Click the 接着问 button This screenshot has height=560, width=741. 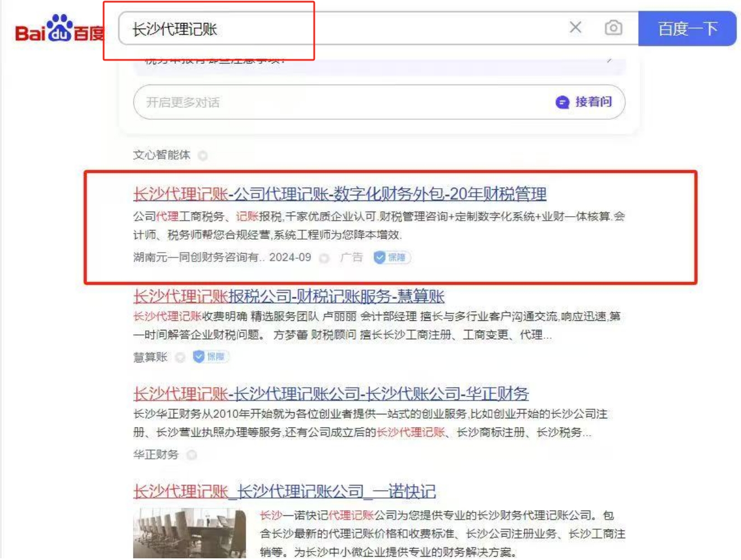(x=584, y=102)
